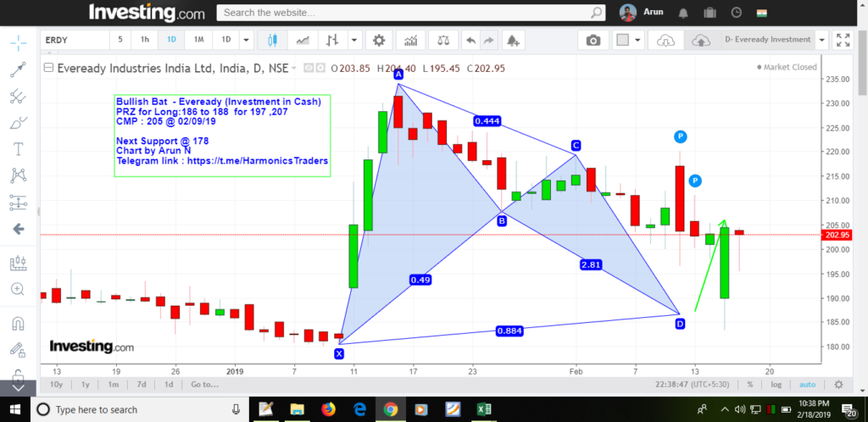Set the 5 minute interval
This screenshot has width=868, height=422.
point(120,40)
